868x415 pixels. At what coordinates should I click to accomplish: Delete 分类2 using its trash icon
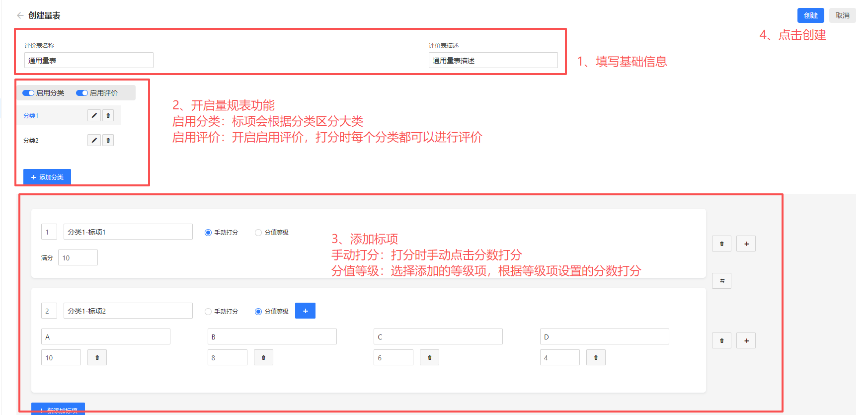point(108,140)
